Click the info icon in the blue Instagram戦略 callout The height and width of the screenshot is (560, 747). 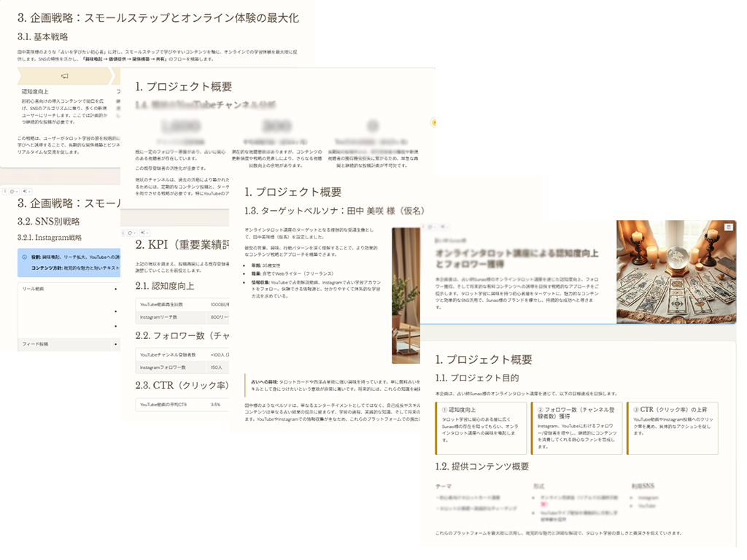tap(25, 257)
